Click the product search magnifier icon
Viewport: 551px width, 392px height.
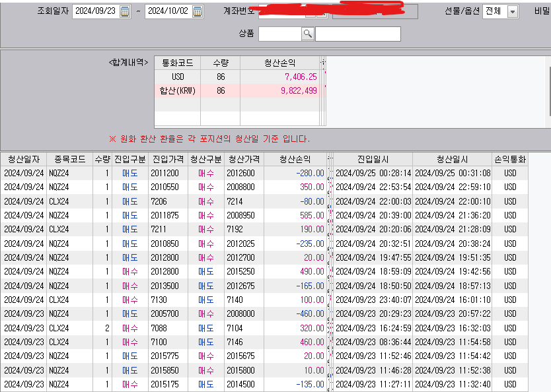(x=307, y=34)
